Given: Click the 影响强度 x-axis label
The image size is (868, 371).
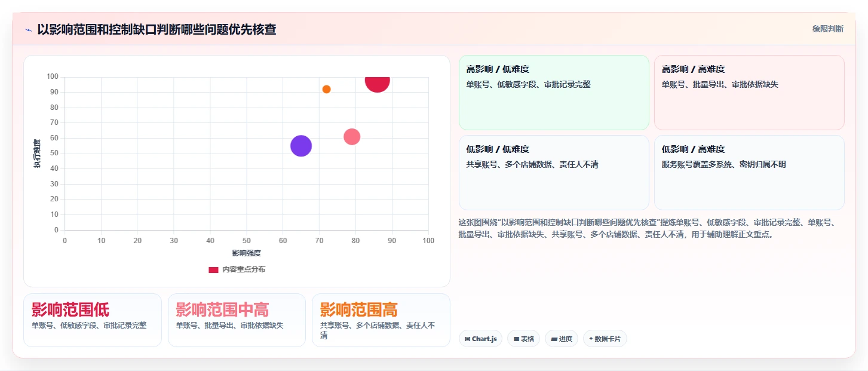Looking at the screenshot, I should pos(246,253).
